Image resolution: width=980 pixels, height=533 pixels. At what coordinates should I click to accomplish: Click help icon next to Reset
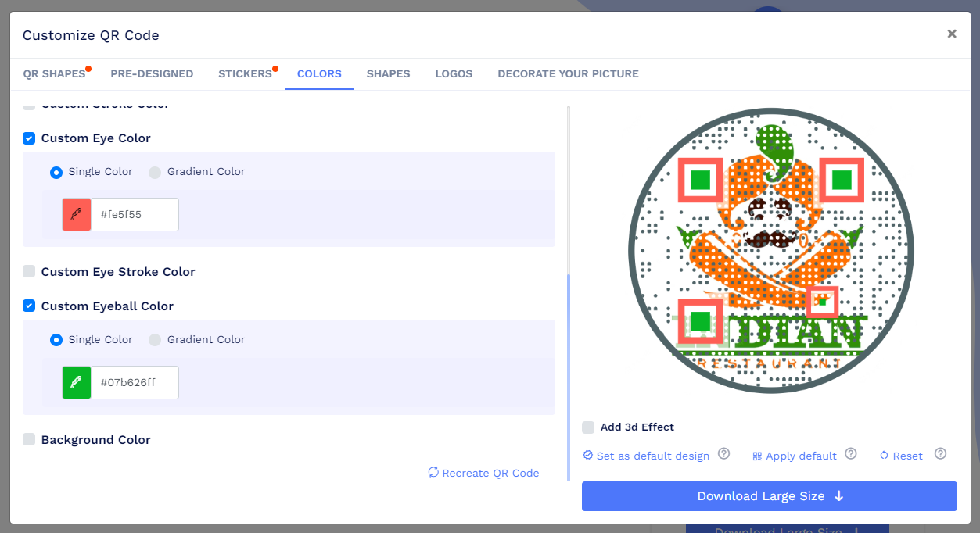pos(940,454)
